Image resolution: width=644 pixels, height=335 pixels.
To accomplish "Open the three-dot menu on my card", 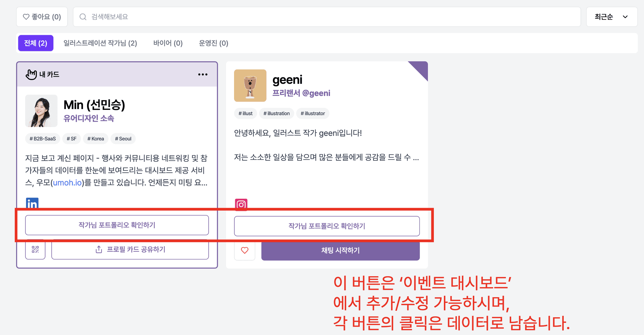I will [203, 74].
